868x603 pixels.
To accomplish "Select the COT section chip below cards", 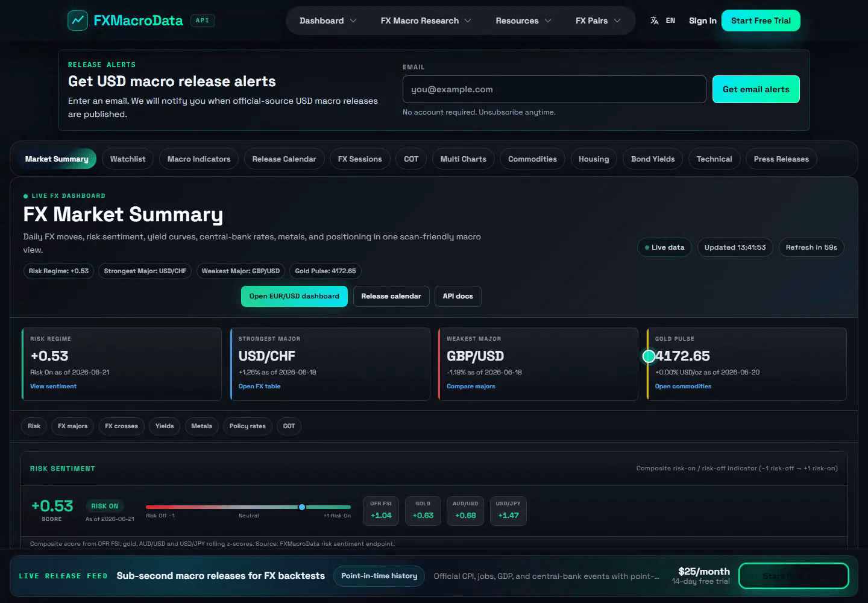I will tap(289, 426).
